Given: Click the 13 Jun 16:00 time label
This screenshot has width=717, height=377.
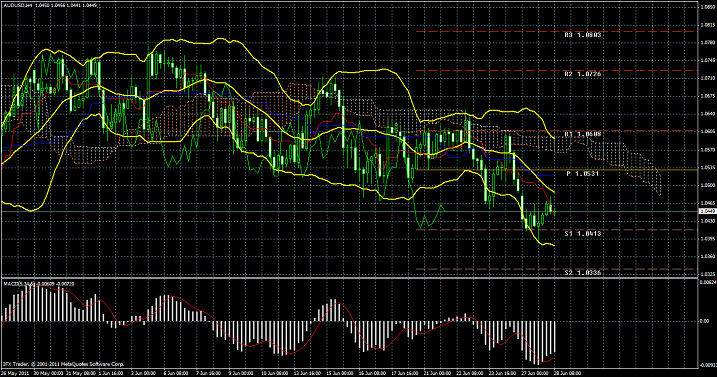Looking at the screenshot, I should click(306, 373).
